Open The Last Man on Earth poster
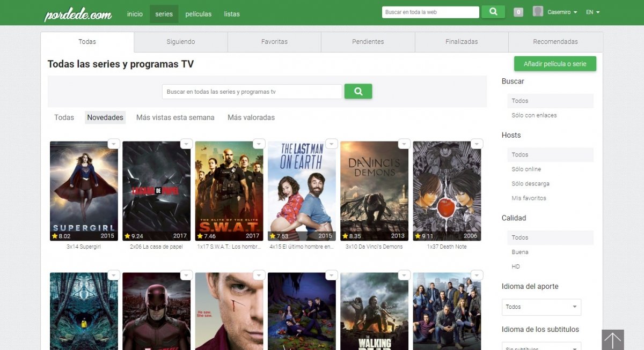The image size is (644, 350). pyautogui.click(x=302, y=191)
